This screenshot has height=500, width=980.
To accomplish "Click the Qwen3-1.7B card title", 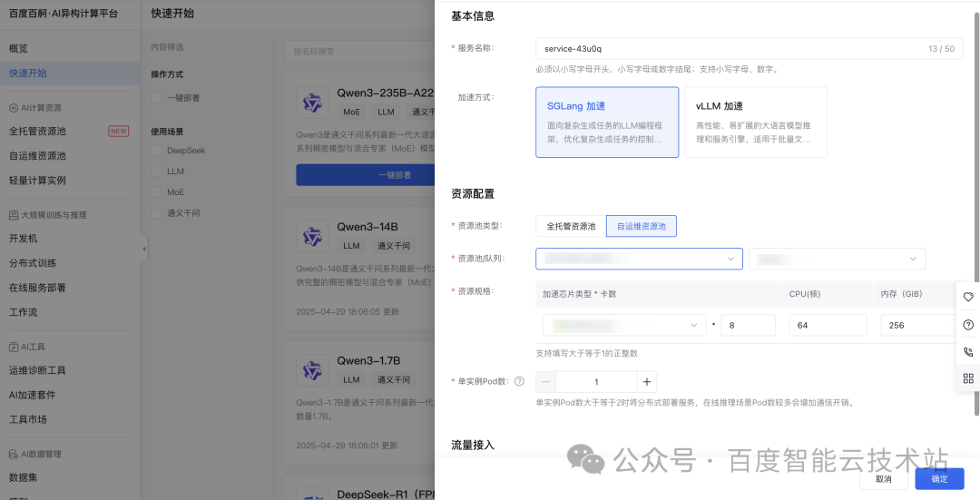I will [x=368, y=360].
